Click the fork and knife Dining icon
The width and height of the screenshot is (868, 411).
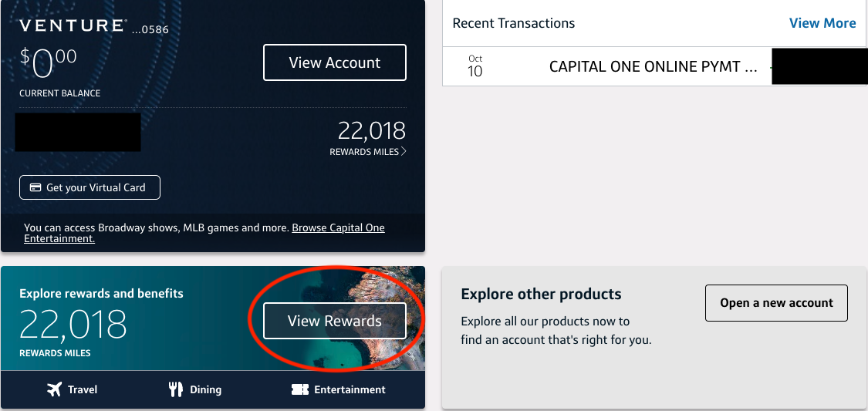pyautogui.click(x=175, y=389)
